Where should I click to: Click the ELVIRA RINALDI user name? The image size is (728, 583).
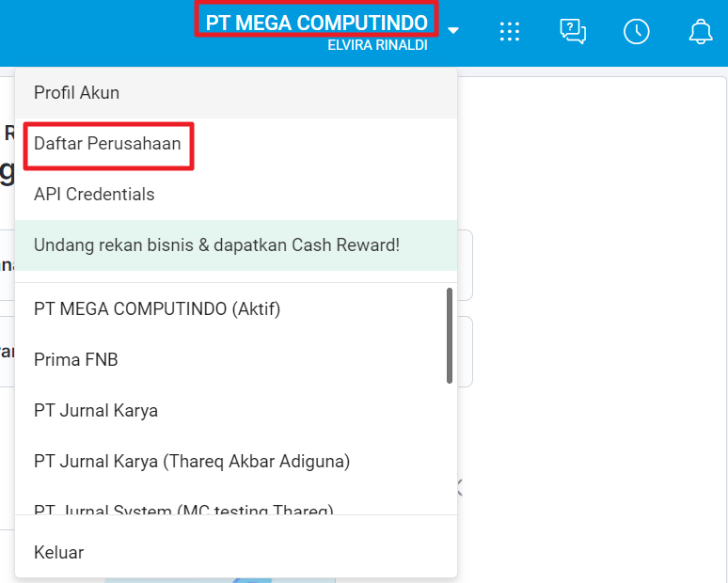tap(377, 45)
